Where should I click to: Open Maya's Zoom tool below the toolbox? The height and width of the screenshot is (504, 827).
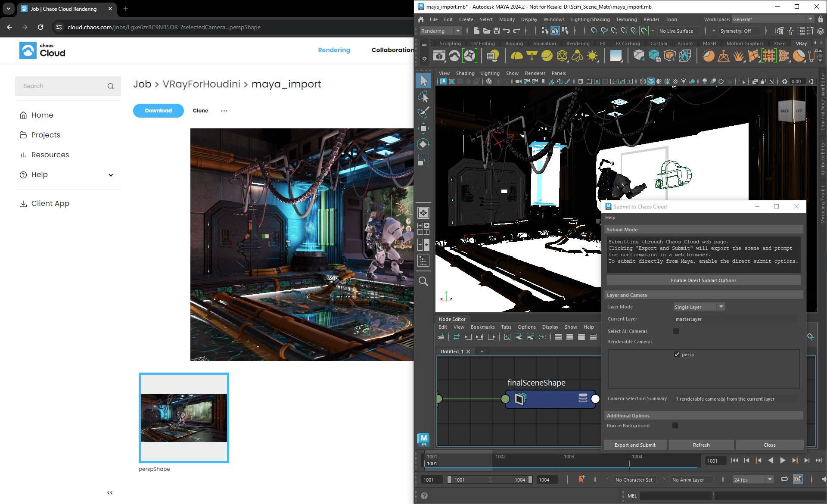[x=424, y=281]
